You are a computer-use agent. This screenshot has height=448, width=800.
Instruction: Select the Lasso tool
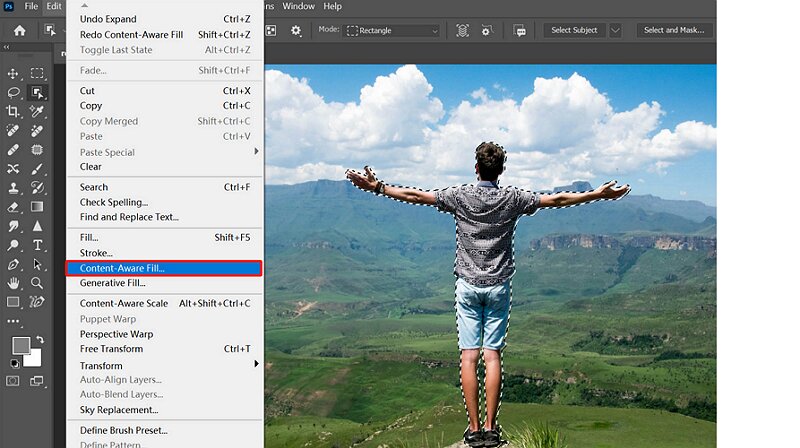point(14,93)
